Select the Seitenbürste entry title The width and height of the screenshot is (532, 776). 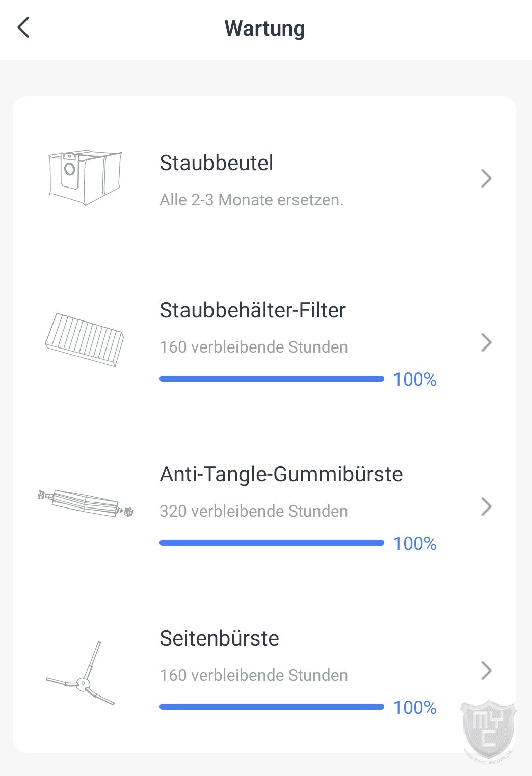coord(220,638)
